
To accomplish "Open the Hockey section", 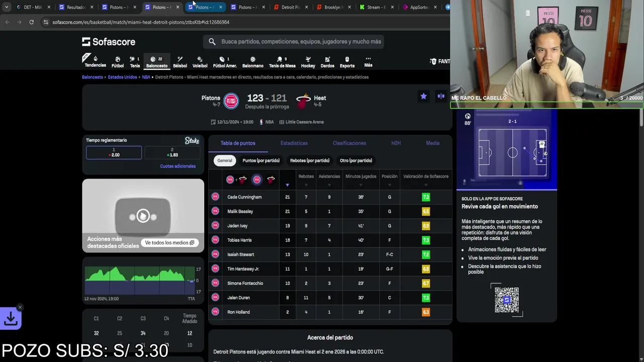I will point(308,62).
